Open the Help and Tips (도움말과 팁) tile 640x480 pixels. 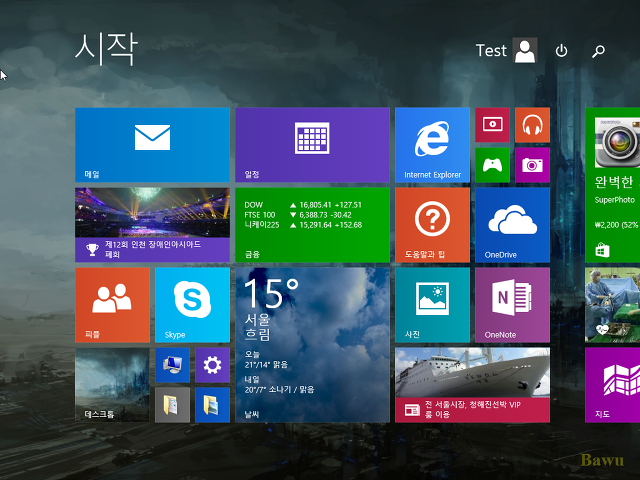[x=432, y=225]
